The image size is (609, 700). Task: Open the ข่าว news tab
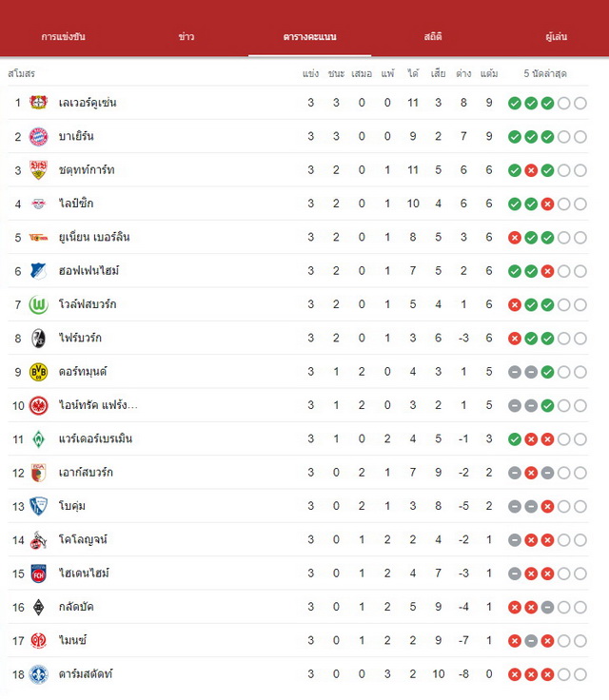pos(187,36)
